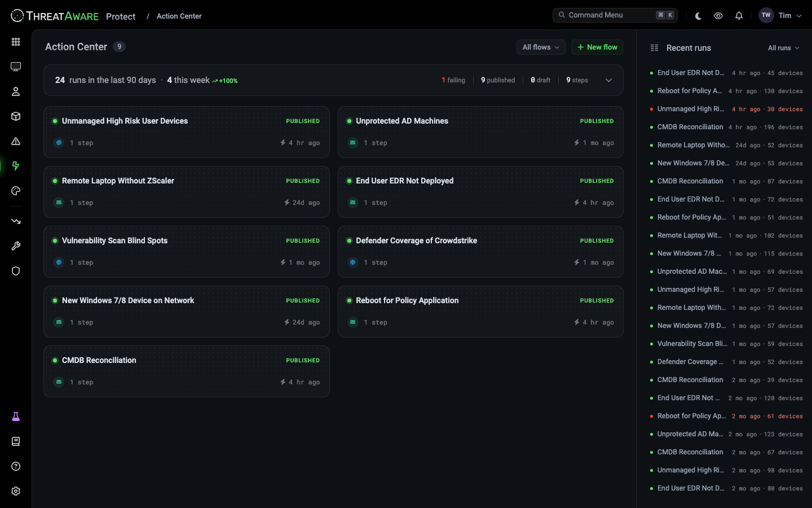
Task: Open the monitor devices icon in sidebar
Action: [x=16, y=67]
